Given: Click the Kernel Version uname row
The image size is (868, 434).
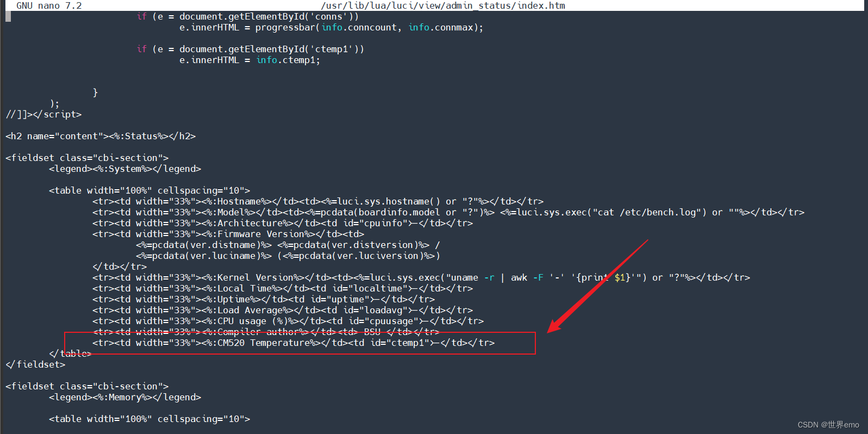Looking at the screenshot, I should 421,277.
